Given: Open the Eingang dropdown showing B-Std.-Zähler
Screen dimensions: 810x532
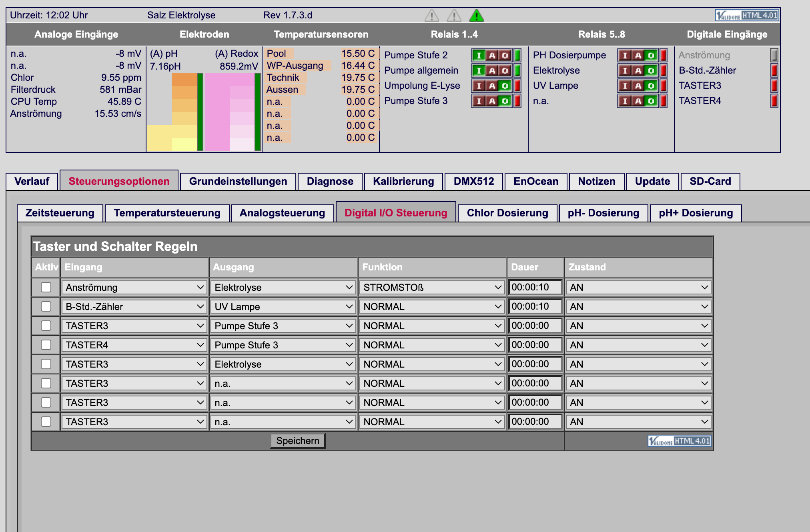Looking at the screenshot, I should coord(134,307).
